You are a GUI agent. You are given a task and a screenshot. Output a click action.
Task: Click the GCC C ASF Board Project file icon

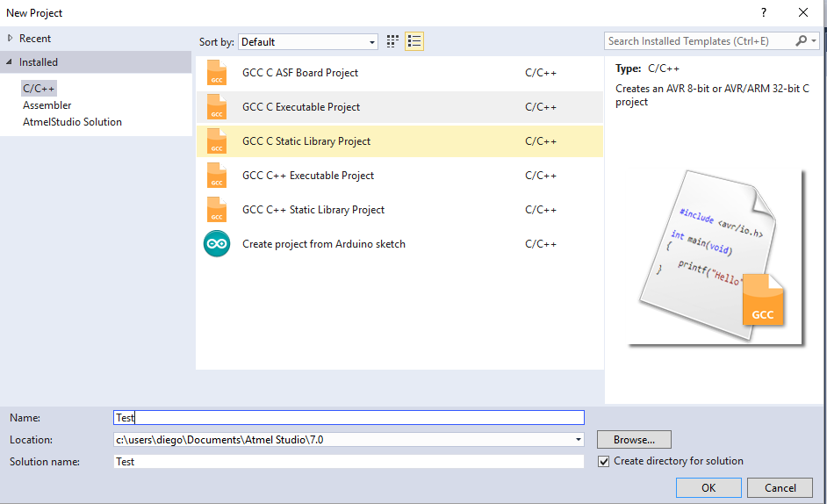(217, 73)
